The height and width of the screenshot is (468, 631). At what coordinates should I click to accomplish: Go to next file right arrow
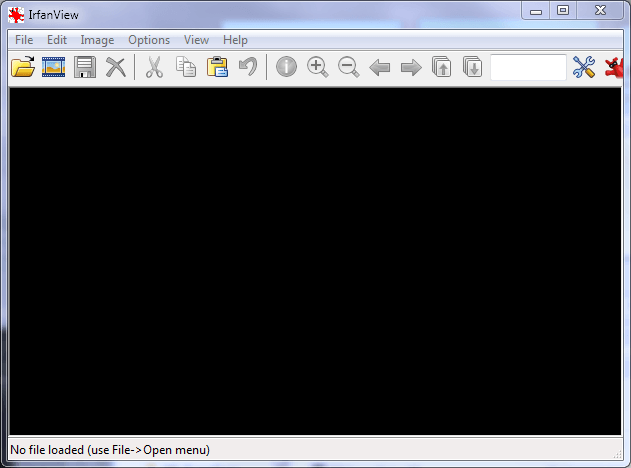[411, 68]
